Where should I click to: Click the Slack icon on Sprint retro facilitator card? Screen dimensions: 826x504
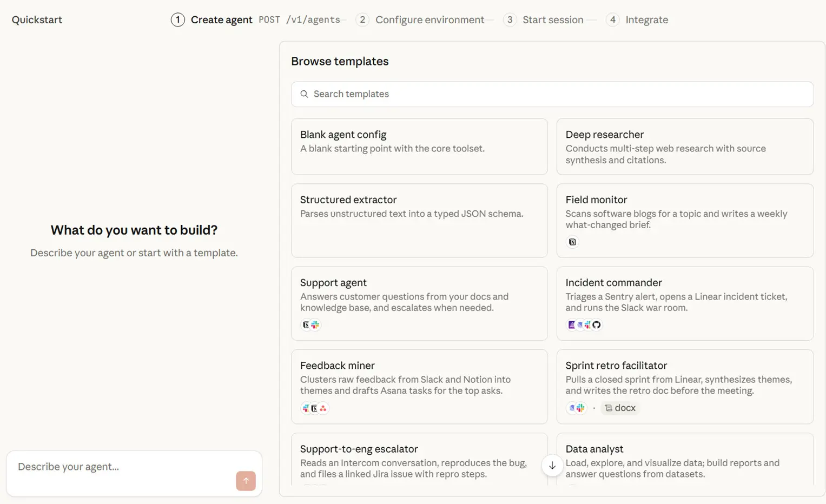580,408
